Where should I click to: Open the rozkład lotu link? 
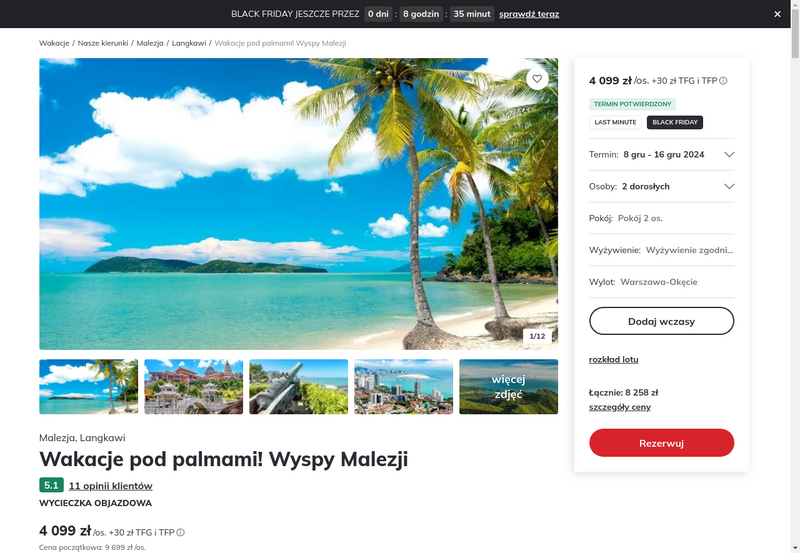(x=613, y=359)
